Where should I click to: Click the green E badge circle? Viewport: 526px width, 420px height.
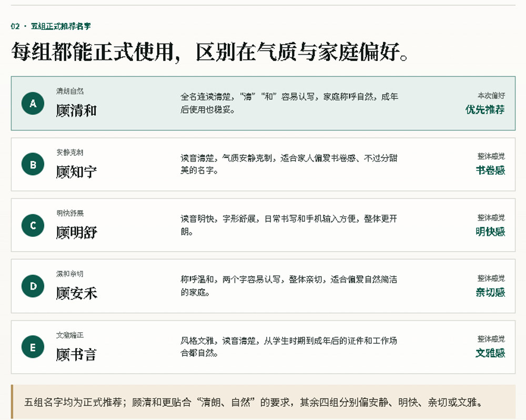click(x=33, y=347)
